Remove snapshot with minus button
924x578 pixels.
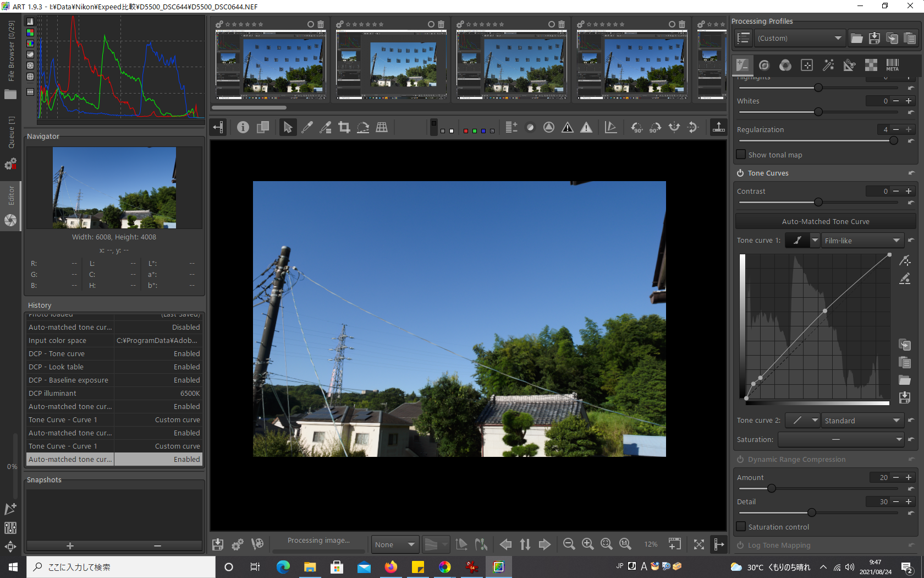coord(157,546)
